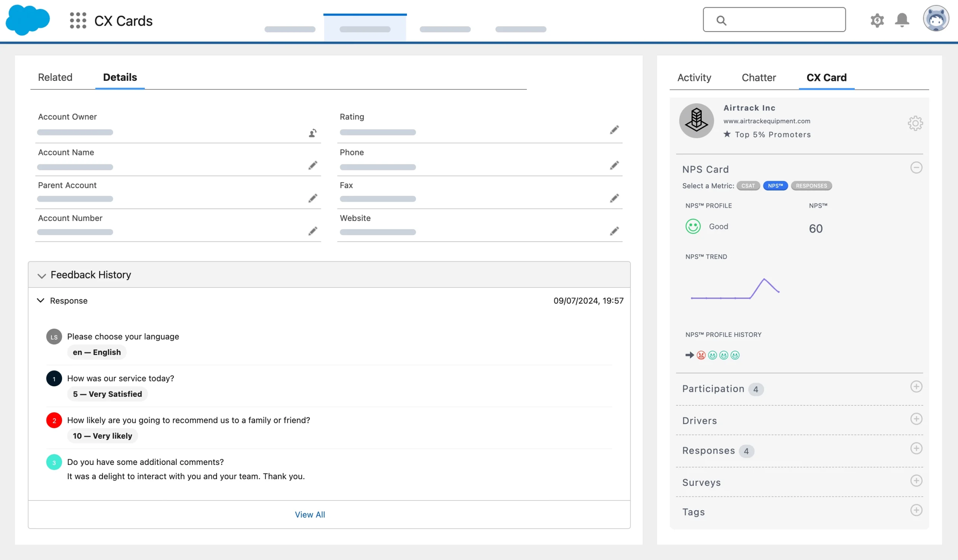958x560 pixels.
Task: Switch to the Chatter tab
Action: coord(759,77)
